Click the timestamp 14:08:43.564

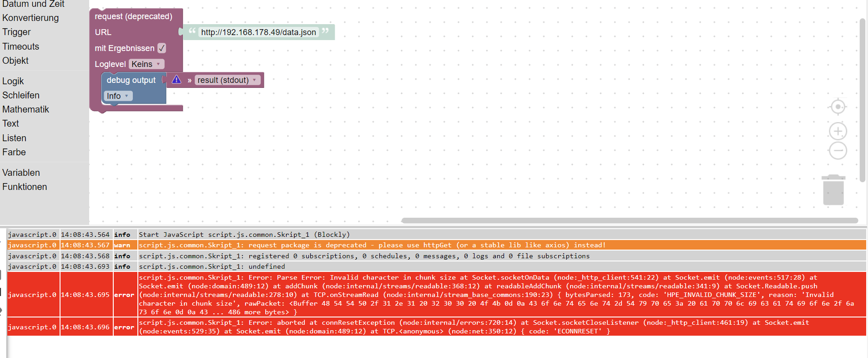(86, 235)
